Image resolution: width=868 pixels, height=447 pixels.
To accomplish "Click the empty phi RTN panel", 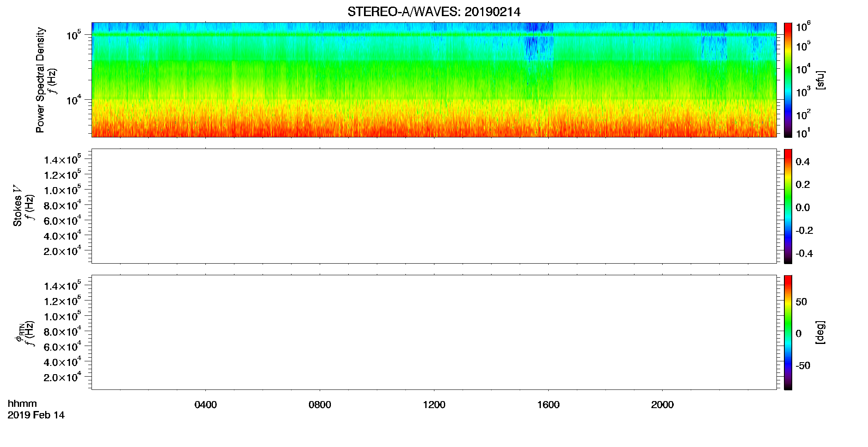I will point(434,332).
